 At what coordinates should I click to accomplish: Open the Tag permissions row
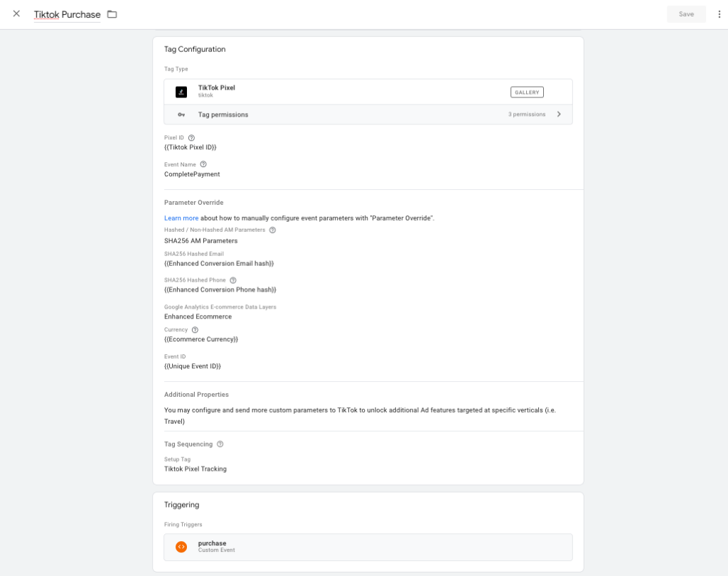(x=355, y=114)
